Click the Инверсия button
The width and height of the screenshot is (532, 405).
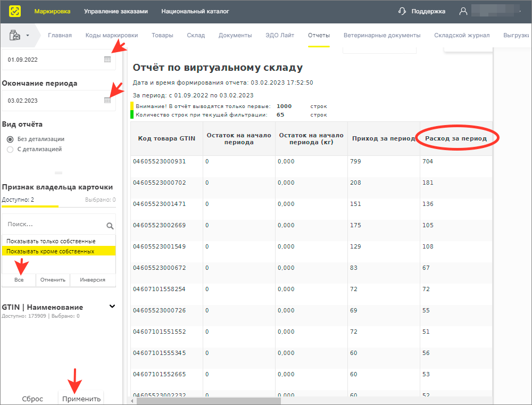pos(93,280)
